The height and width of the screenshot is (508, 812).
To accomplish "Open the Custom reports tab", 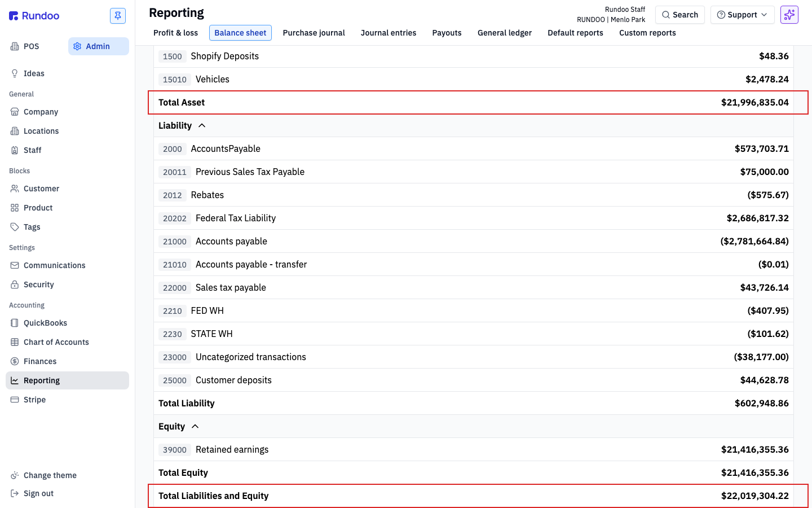I will 647,33.
